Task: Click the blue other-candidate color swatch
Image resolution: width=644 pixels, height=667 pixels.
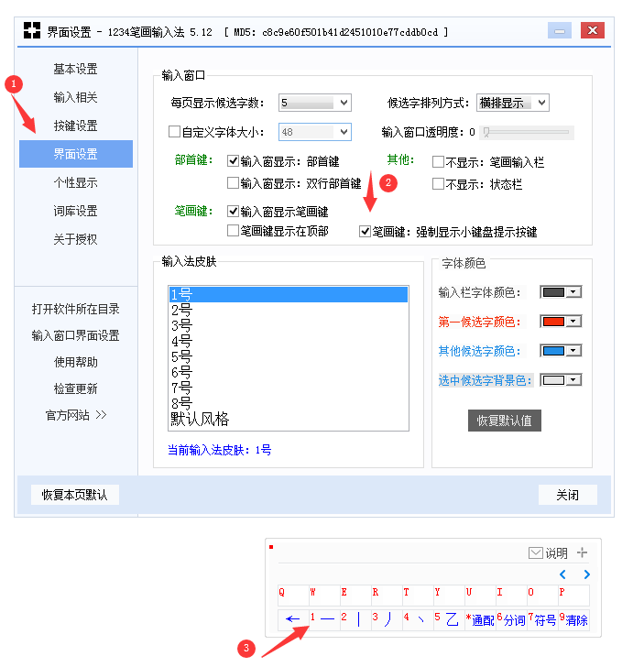Action: (x=553, y=351)
